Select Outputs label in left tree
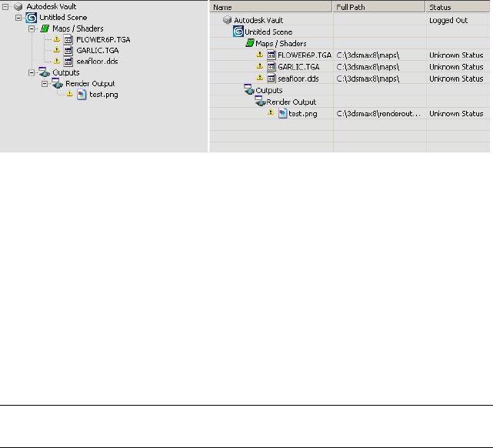 tap(65, 72)
